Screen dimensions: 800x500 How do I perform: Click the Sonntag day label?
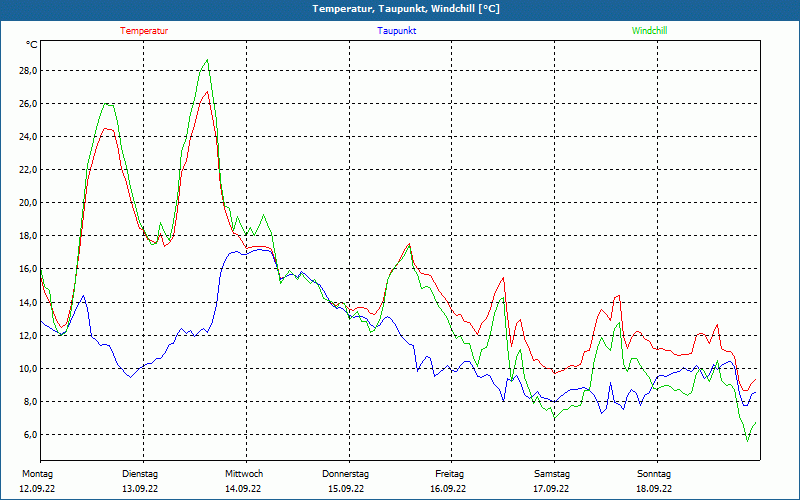pos(654,474)
